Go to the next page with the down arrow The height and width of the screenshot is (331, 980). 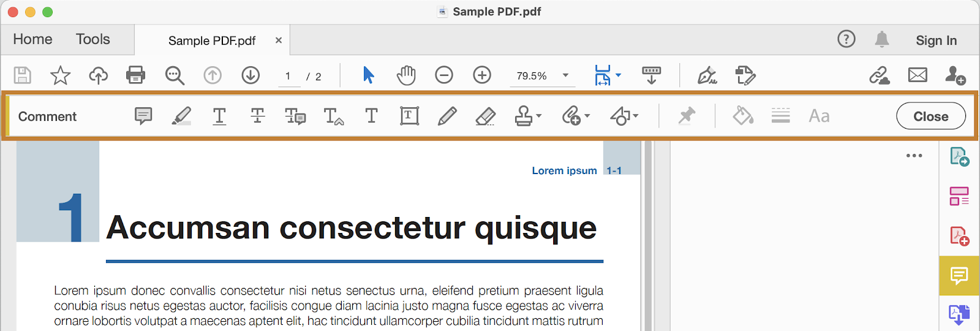click(251, 75)
